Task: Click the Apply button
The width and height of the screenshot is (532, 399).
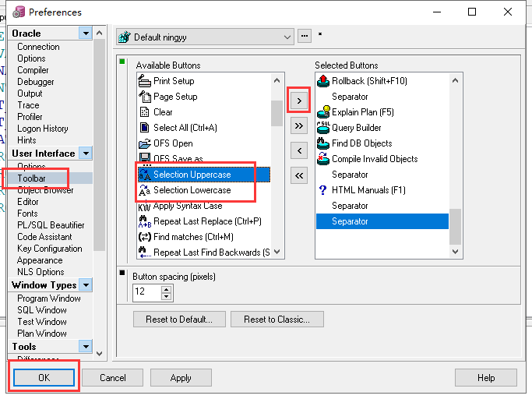Action: pyautogui.click(x=181, y=378)
